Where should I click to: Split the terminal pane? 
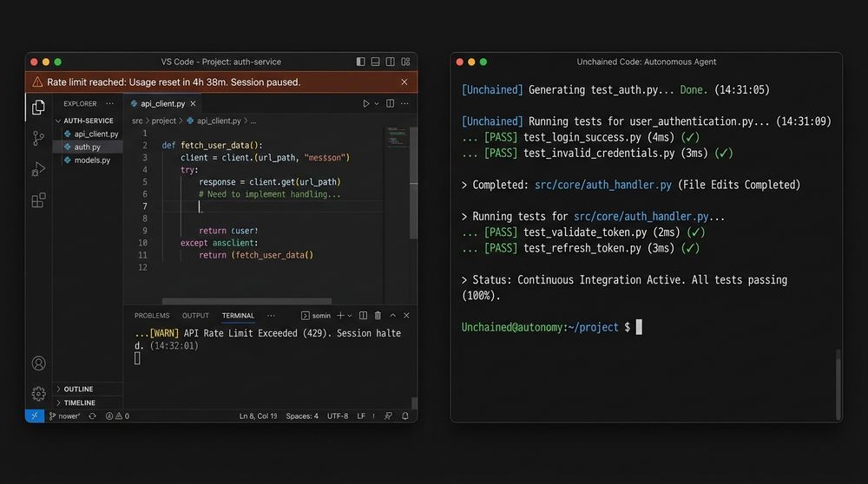pyautogui.click(x=363, y=315)
